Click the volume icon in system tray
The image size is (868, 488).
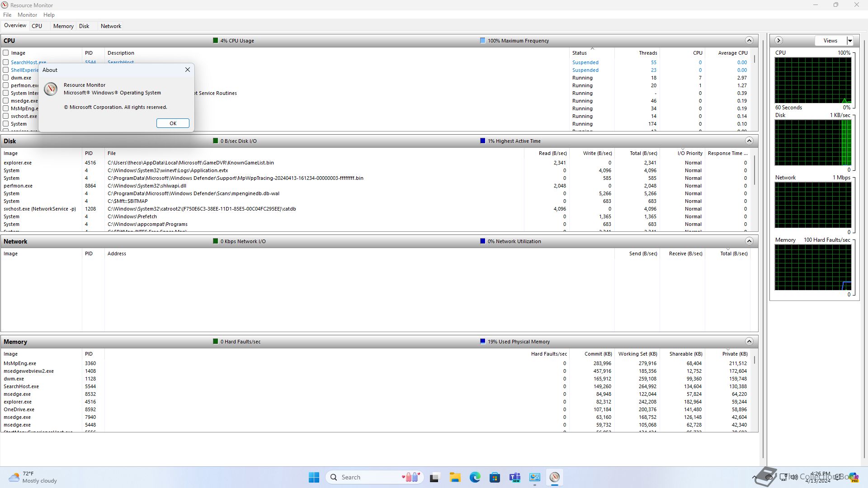point(794,477)
